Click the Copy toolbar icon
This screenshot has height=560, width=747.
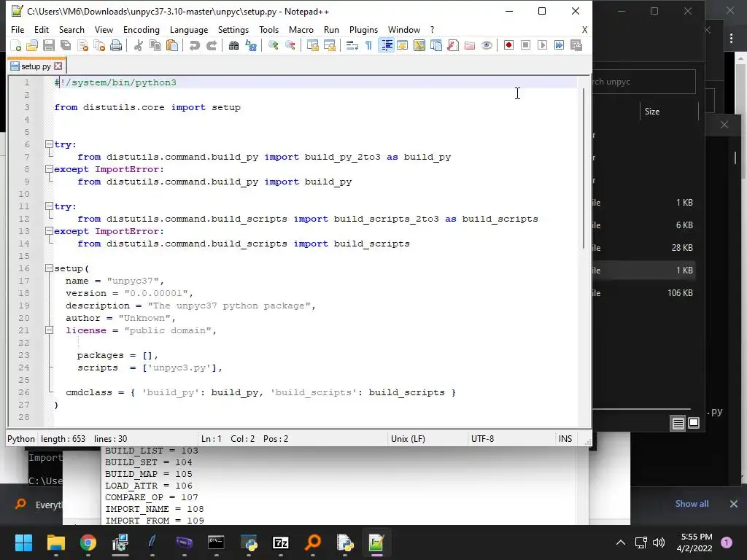click(155, 45)
